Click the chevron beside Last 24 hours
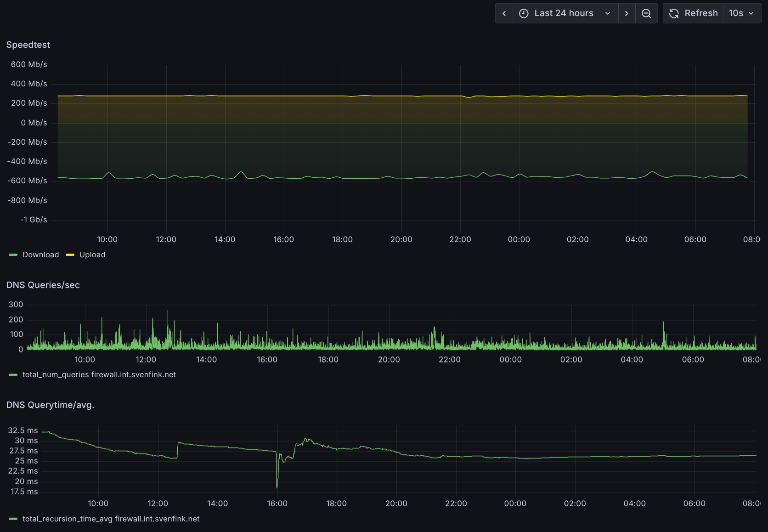Screen dimensions: 768x532 point(608,13)
